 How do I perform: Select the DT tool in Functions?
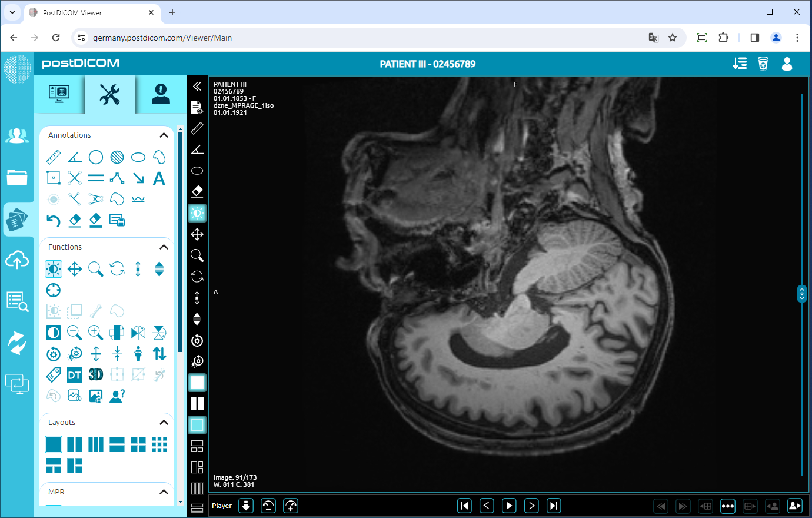[74, 374]
